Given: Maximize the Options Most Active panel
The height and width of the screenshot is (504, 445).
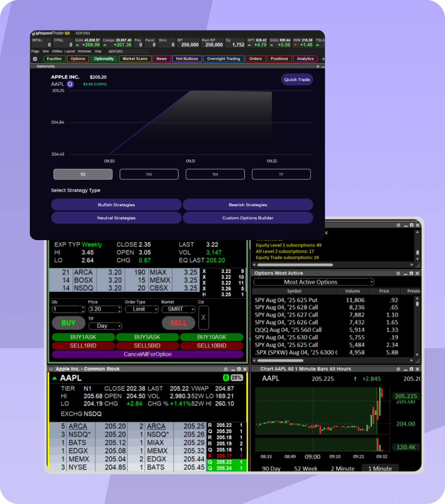Looking at the screenshot, I should tap(411, 273).
